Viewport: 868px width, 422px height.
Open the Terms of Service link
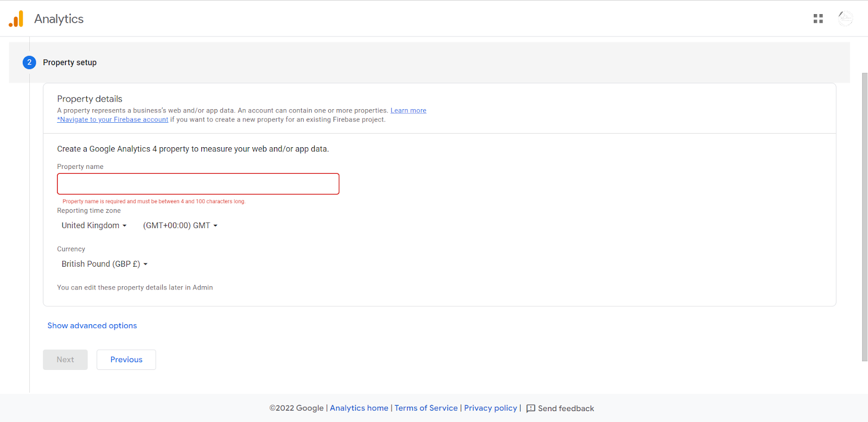click(x=426, y=408)
